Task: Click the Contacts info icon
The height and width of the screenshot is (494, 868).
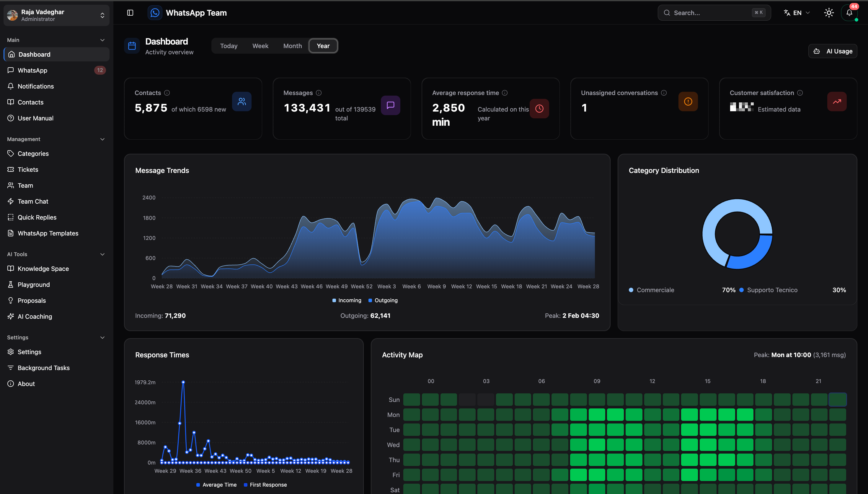Action: pos(167,93)
